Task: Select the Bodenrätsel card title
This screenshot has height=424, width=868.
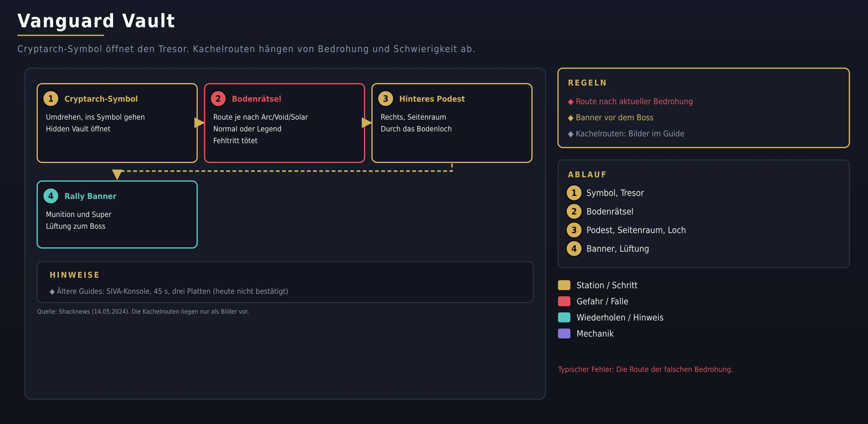Action: [256, 99]
